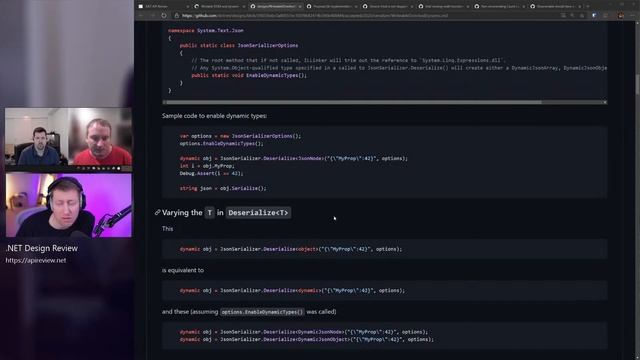Click the 'string json = obj.Serialize();' line
The width and height of the screenshot is (640, 360).
223,189
